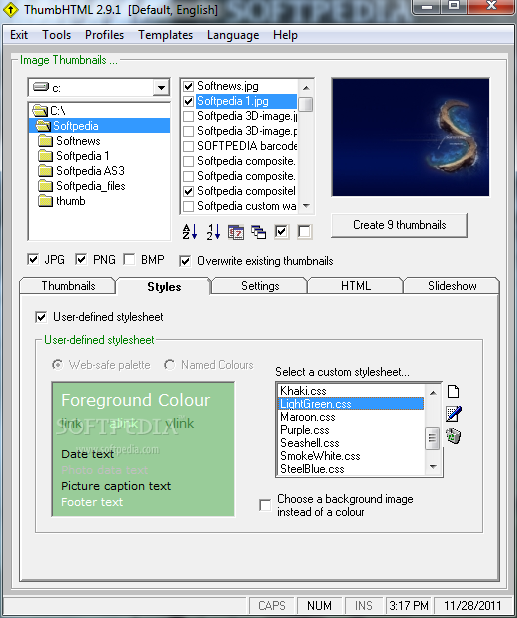Select Seashell.css in stylesheet list
The image size is (517, 618).
click(351, 443)
